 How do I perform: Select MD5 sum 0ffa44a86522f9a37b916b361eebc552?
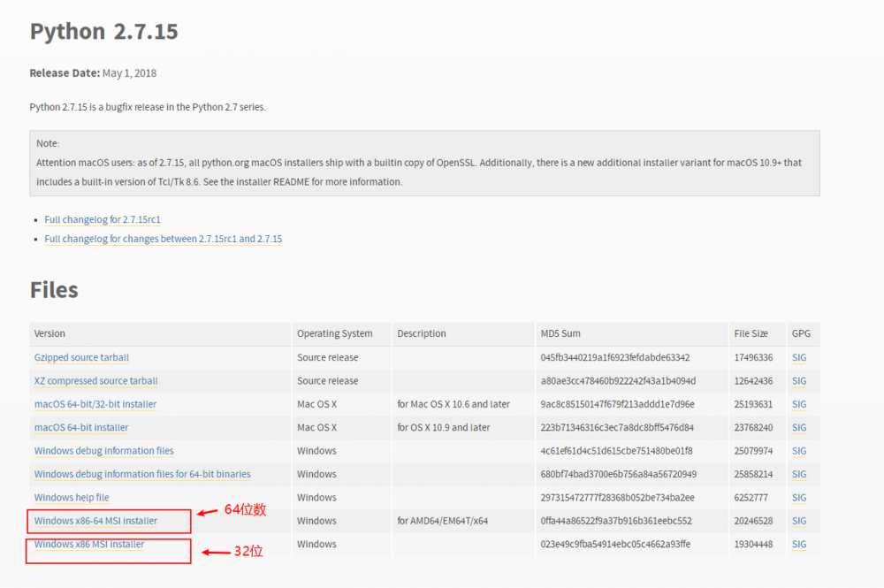(x=616, y=521)
